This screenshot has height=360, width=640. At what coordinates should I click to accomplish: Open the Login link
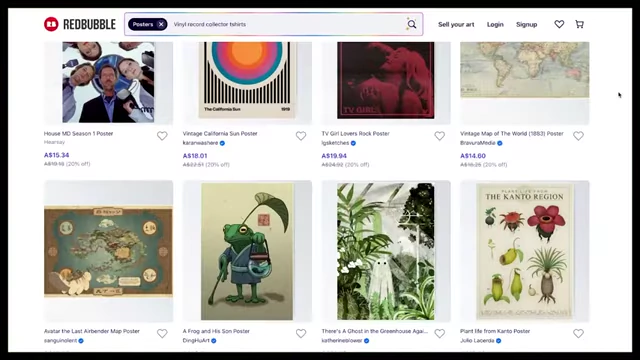[495, 24]
